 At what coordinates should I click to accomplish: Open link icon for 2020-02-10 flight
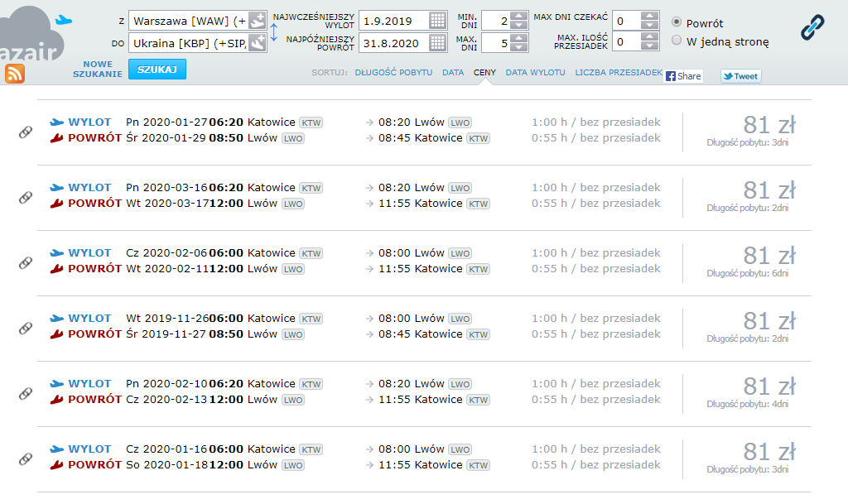[26, 393]
